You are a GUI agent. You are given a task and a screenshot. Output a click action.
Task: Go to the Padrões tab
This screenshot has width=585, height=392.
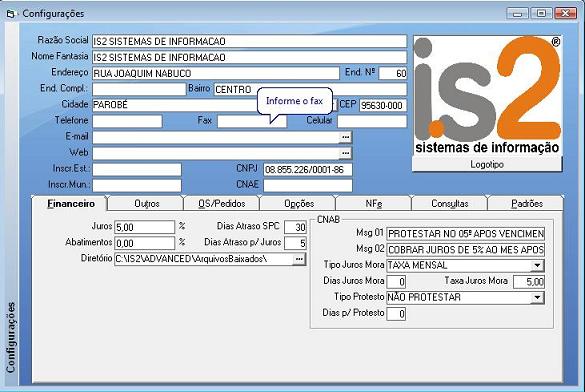(526, 204)
